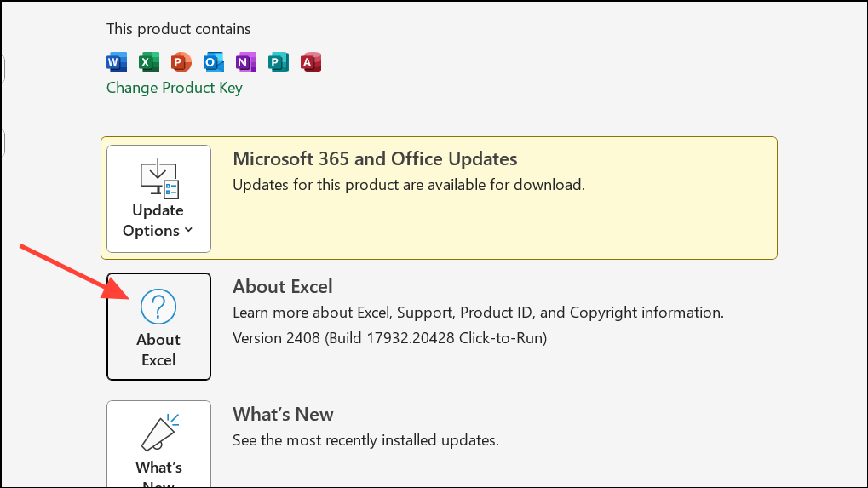Click the megaphone icon for What's New
Viewport: 868px width, 488px height.
(159, 432)
